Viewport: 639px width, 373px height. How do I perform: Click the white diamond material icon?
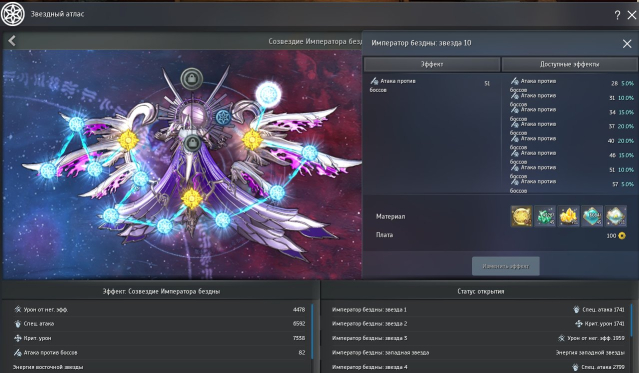(x=616, y=216)
